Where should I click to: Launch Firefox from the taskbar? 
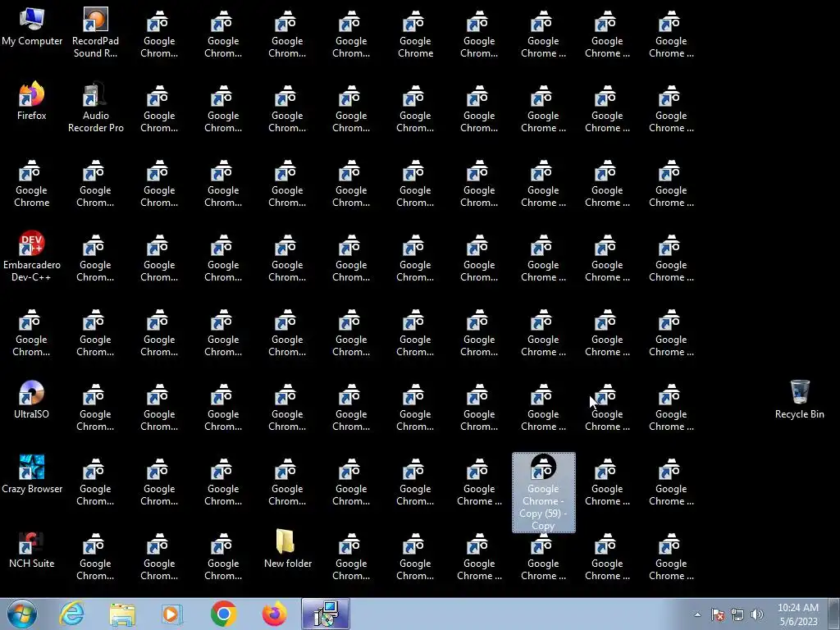click(x=274, y=614)
